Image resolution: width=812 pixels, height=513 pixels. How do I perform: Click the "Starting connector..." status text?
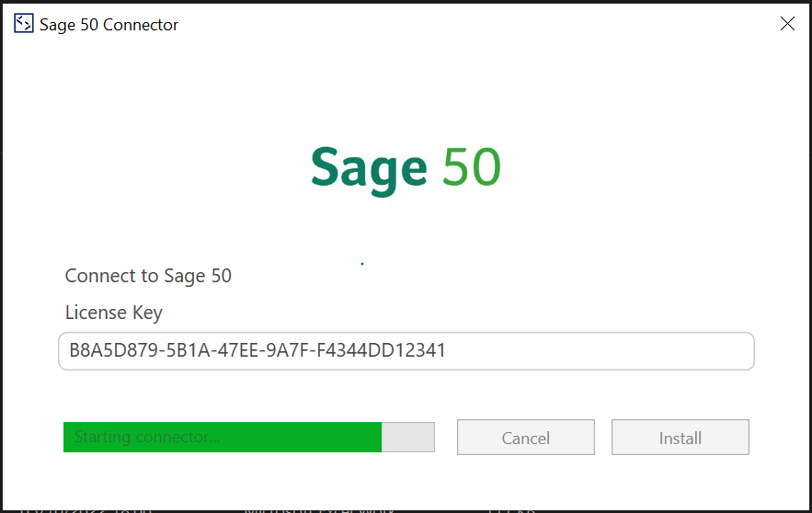147,438
